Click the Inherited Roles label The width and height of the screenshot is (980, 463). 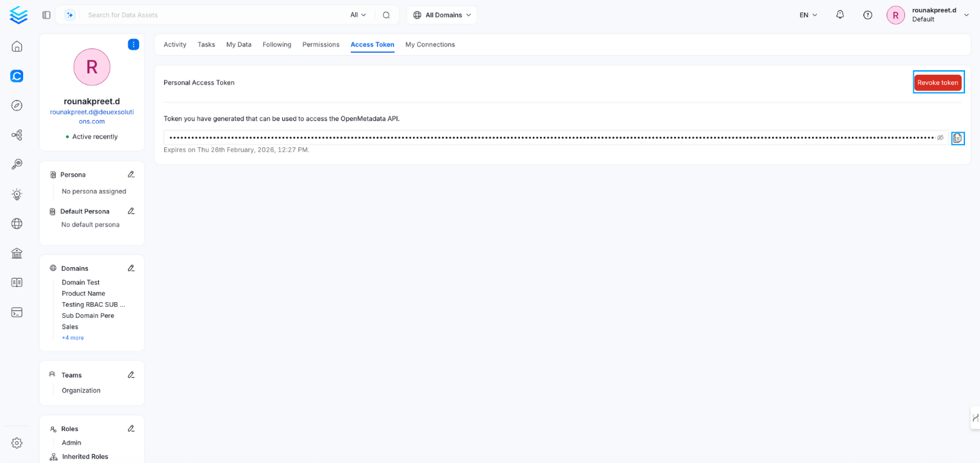click(85, 457)
